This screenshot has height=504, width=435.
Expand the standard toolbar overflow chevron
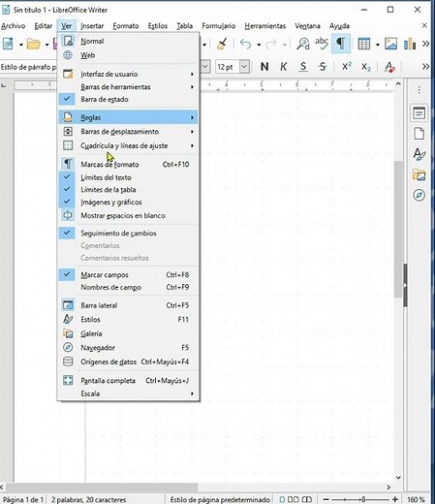426,44
